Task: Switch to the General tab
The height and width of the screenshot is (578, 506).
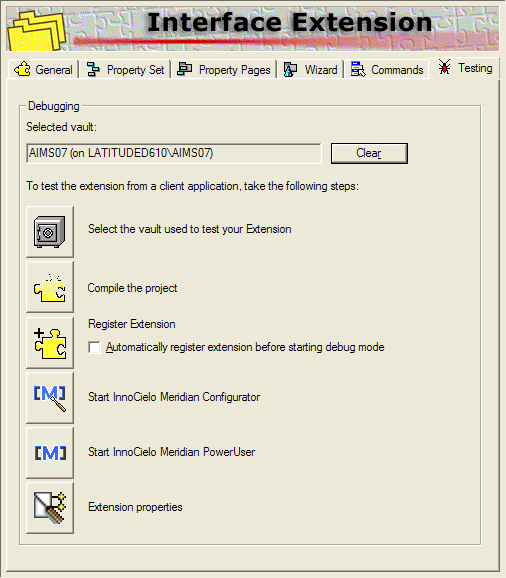Action: point(43,69)
